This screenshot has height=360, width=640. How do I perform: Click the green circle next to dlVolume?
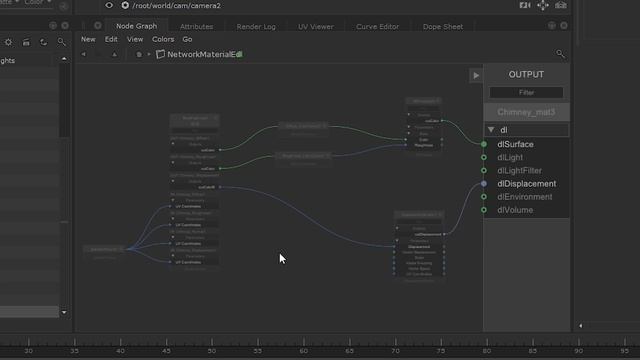click(x=484, y=210)
